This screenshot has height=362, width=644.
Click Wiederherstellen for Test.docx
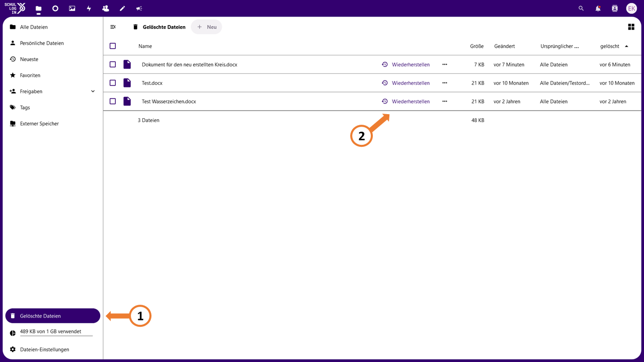click(406, 83)
